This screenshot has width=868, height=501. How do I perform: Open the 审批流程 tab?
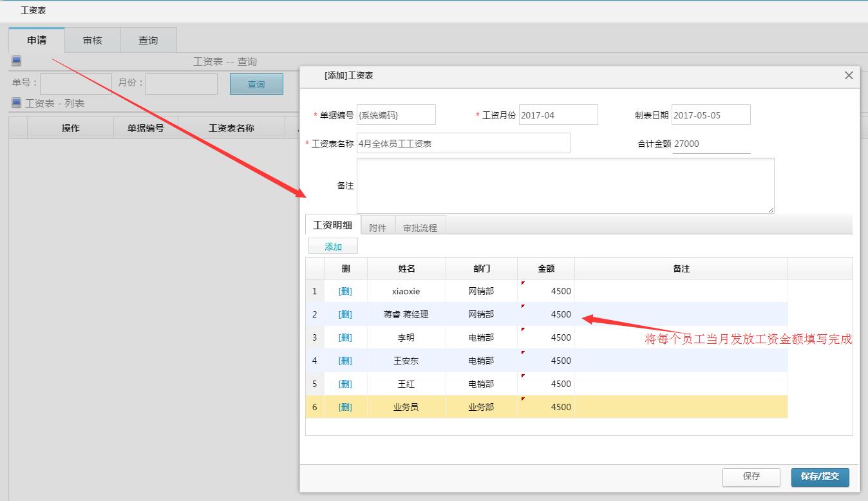[x=420, y=227]
